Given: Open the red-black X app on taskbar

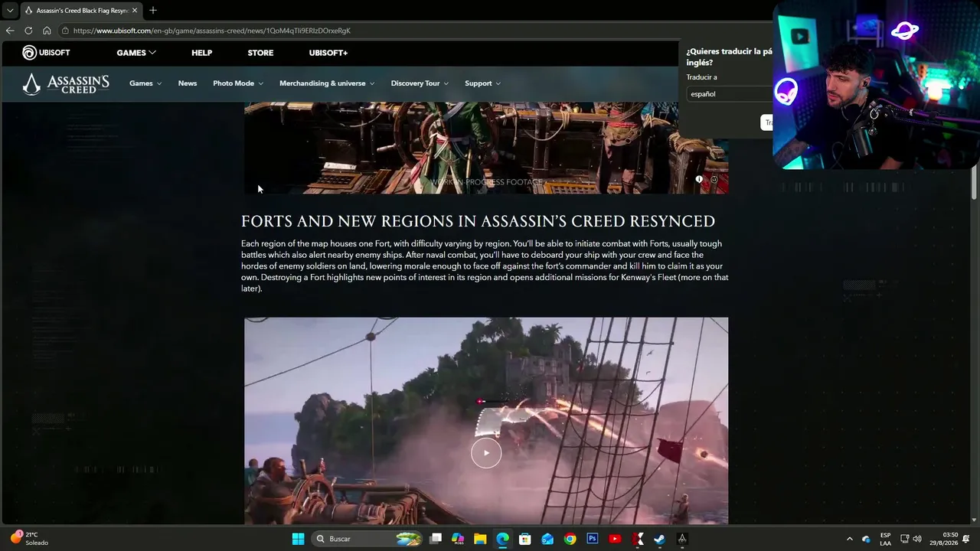Looking at the screenshot, I should [x=638, y=539].
